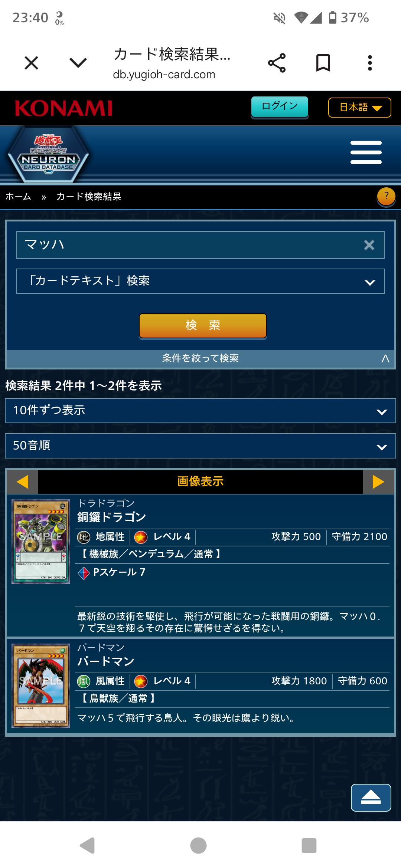Open the 日本語 language dropdown

coord(360,108)
